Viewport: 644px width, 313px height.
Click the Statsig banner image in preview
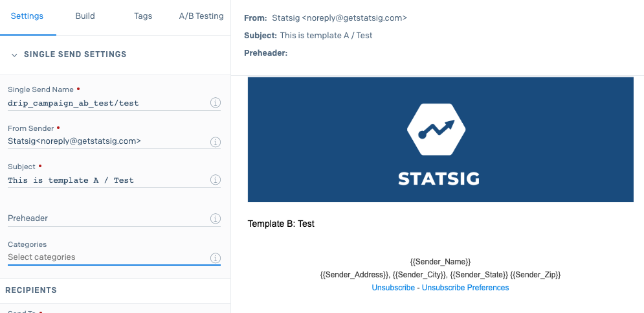click(x=440, y=139)
